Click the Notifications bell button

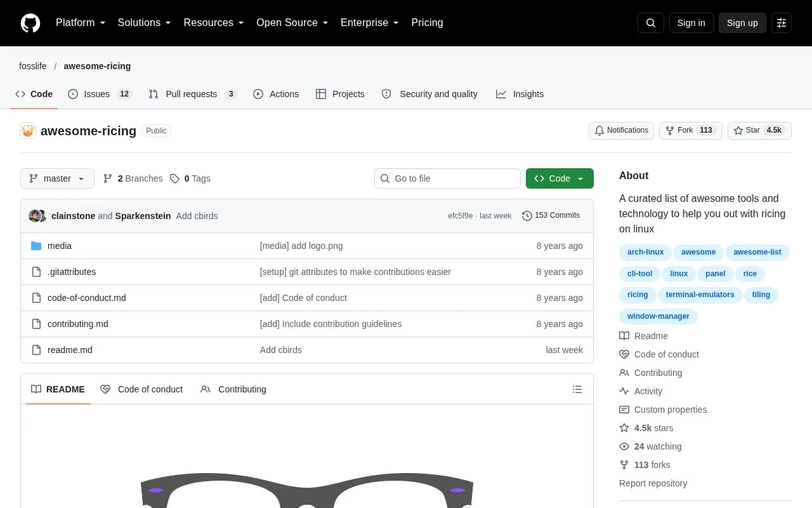click(x=621, y=130)
